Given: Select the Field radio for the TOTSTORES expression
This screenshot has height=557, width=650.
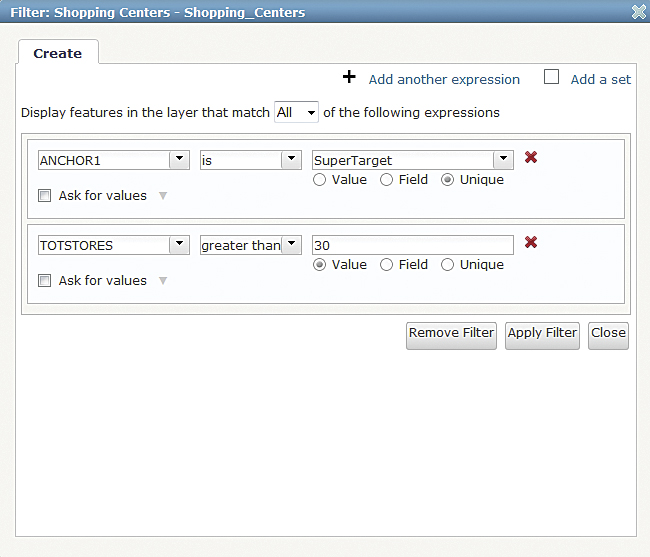Looking at the screenshot, I should [x=386, y=265].
